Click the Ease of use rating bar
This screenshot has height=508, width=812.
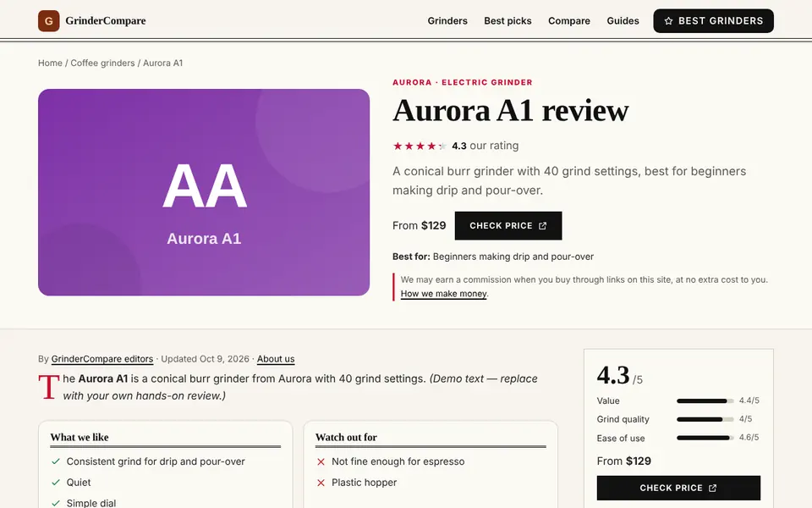pyautogui.click(x=705, y=438)
